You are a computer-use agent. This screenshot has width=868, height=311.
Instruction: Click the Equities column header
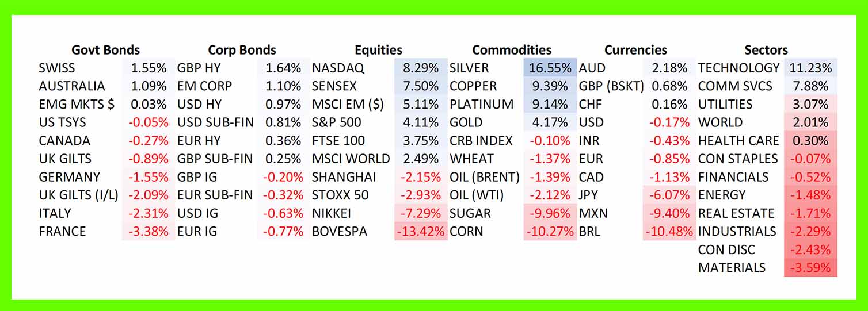378,50
